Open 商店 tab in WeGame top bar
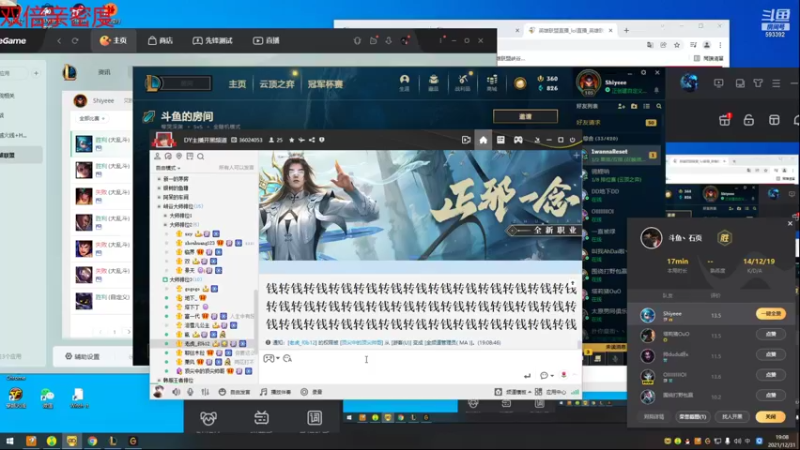Image resolution: width=800 pixels, height=450 pixels. tap(161, 41)
